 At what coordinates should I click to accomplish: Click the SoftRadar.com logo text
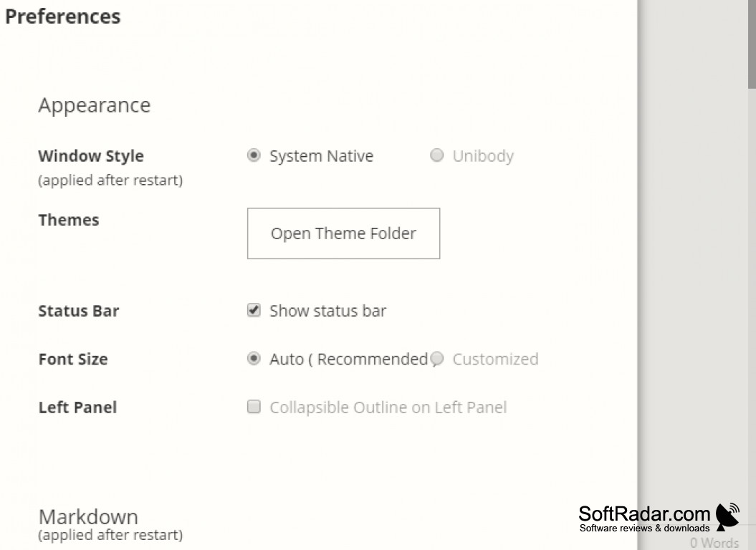644,514
